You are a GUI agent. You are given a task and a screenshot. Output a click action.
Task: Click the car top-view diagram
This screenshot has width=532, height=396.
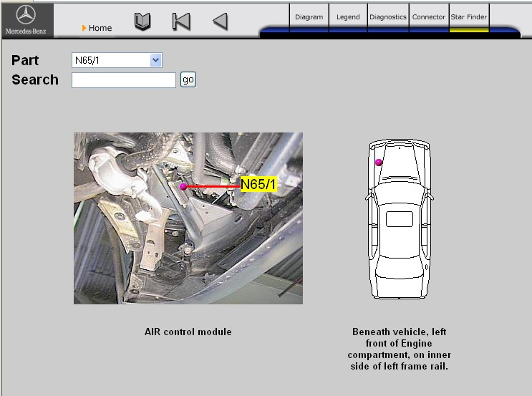click(x=400, y=219)
